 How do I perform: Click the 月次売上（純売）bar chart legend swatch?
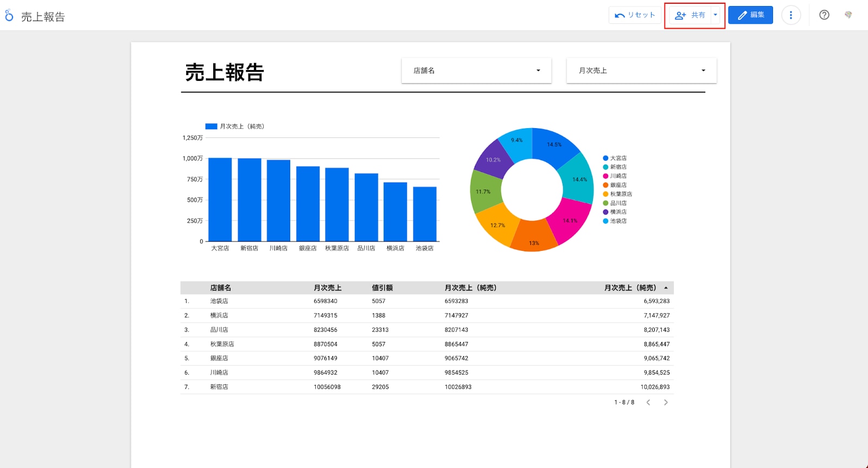point(211,127)
